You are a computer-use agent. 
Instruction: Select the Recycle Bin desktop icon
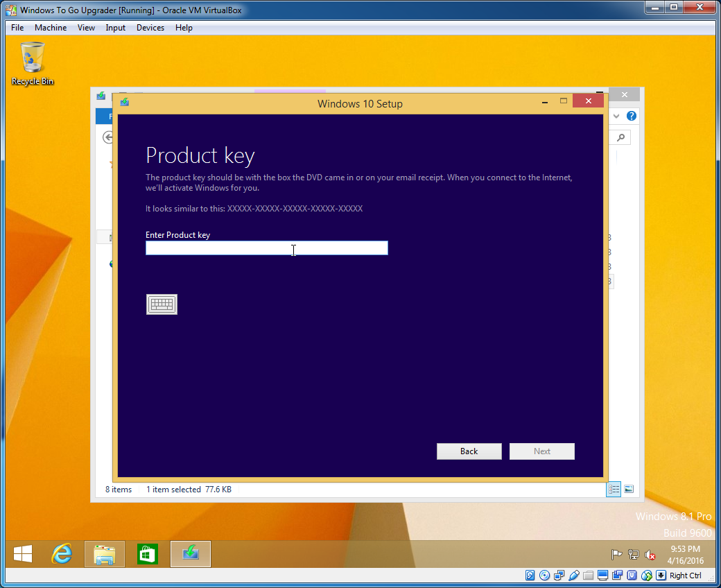point(33,64)
